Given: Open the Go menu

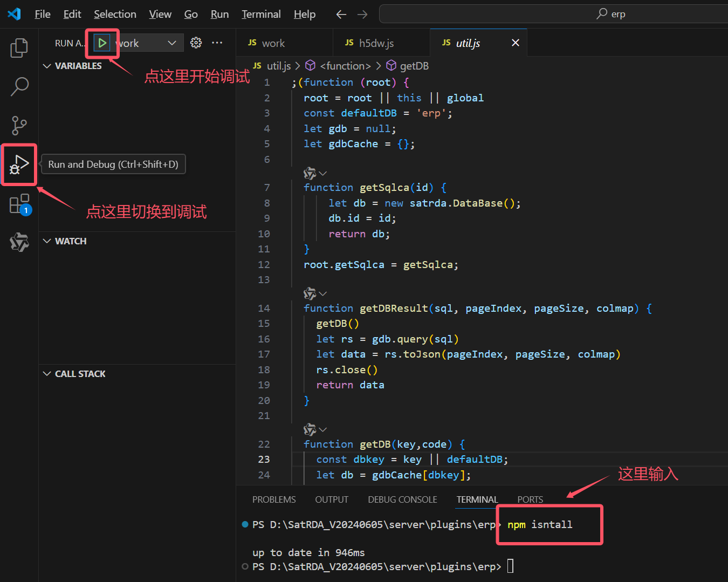Looking at the screenshot, I should coord(191,14).
